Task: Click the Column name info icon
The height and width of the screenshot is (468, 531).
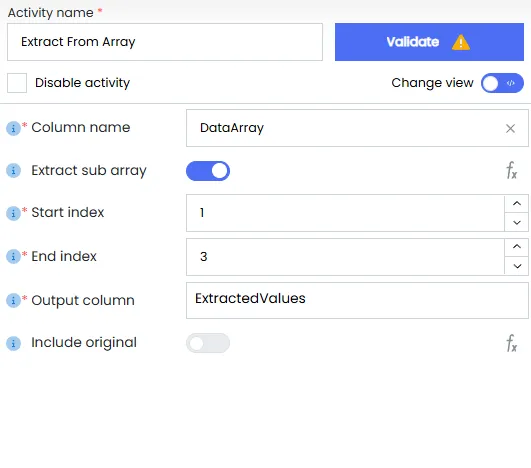Action: pyautogui.click(x=14, y=128)
